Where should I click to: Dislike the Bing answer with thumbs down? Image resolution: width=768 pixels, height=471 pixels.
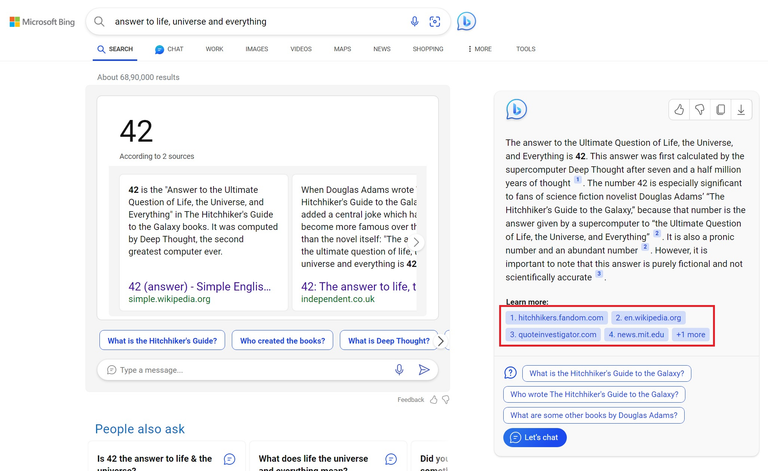click(x=699, y=110)
